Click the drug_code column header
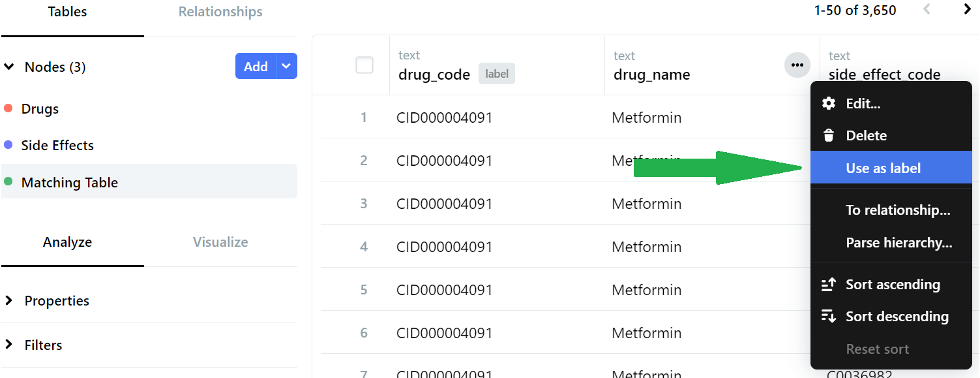 tap(434, 74)
